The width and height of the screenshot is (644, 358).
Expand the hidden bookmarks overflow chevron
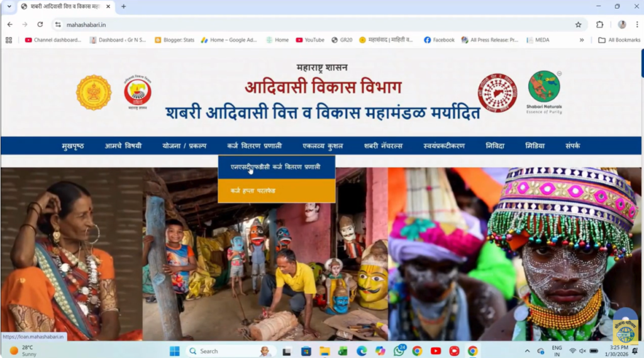(x=582, y=40)
